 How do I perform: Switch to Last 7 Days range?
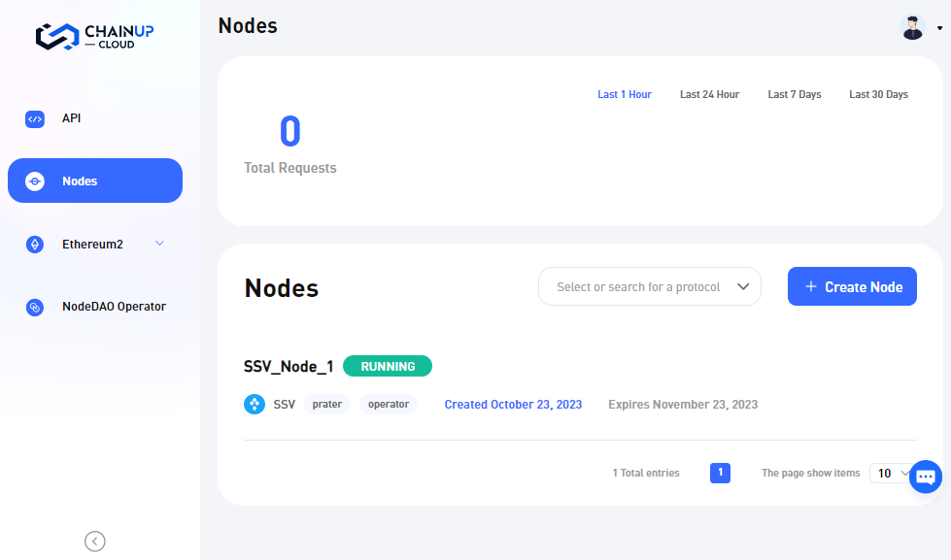coord(794,95)
